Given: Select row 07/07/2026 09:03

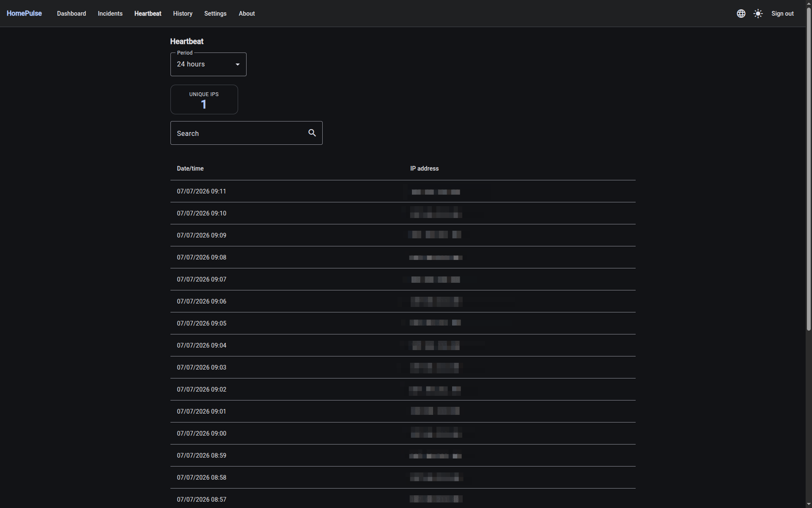Looking at the screenshot, I should pyautogui.click(x=403, y=367).
